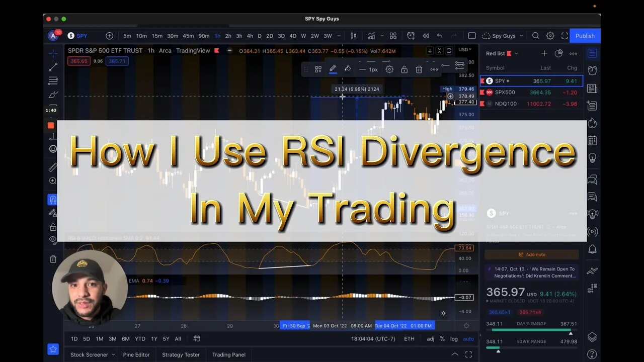
Task: Lock all drawing tools in left toolbar
Action: (53, 227)
